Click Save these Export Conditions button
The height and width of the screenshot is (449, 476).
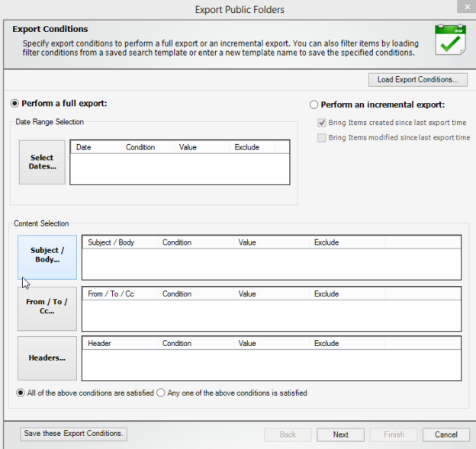73,434
